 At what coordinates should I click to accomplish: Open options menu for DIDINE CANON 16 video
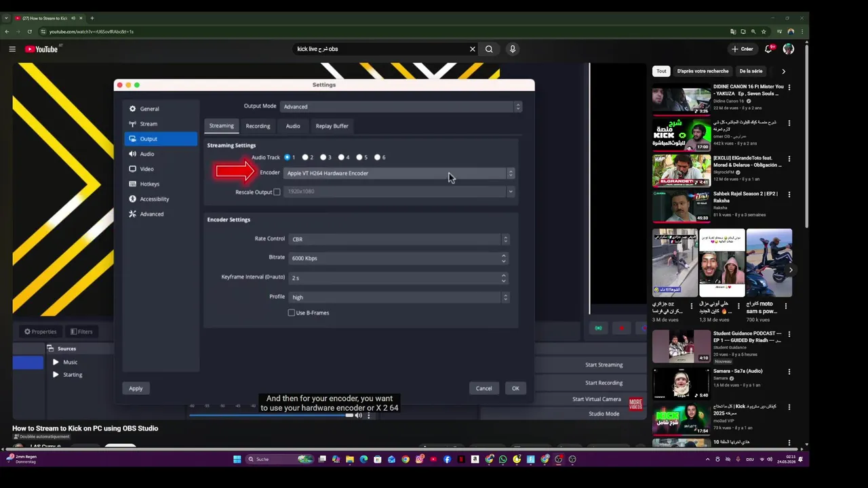click(789, 87)
